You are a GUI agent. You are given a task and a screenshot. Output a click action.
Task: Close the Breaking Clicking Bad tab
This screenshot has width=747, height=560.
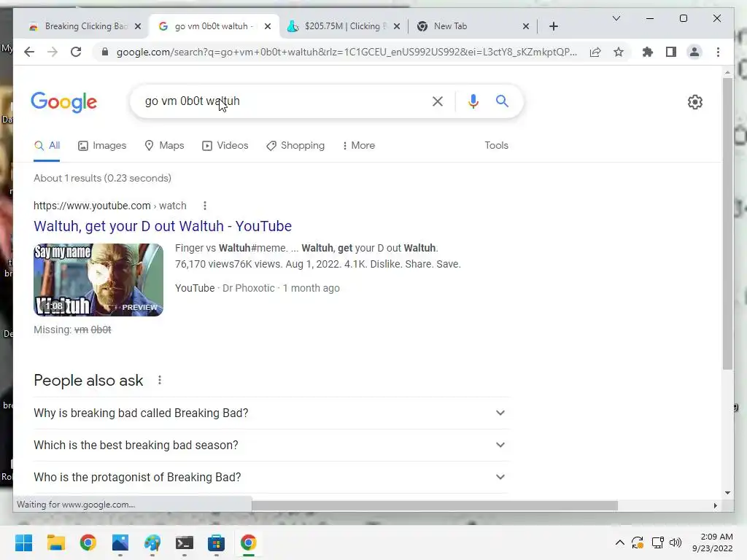click(x=138, y=26)
